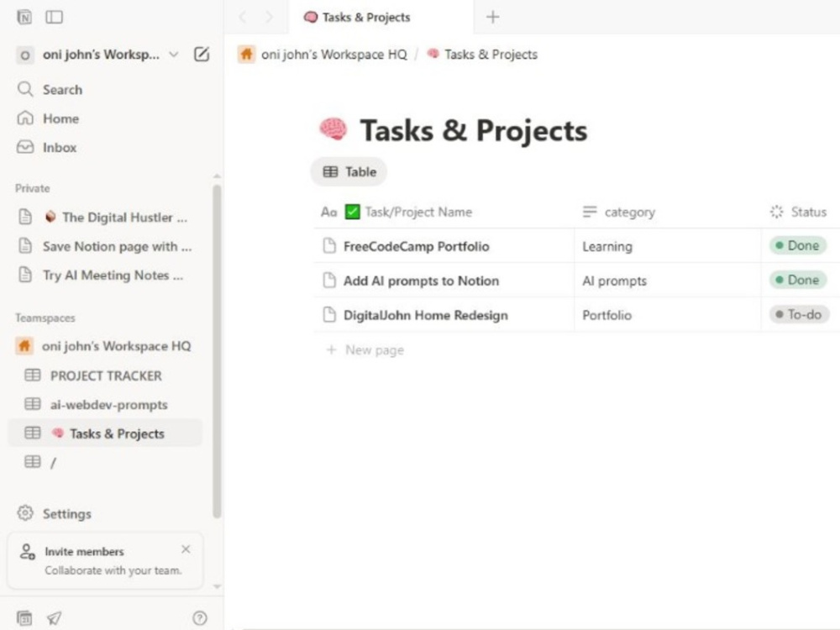Screen dimensions: 840x630
Task: Click sidebar scroll down arrow
Action: point(217,586)
